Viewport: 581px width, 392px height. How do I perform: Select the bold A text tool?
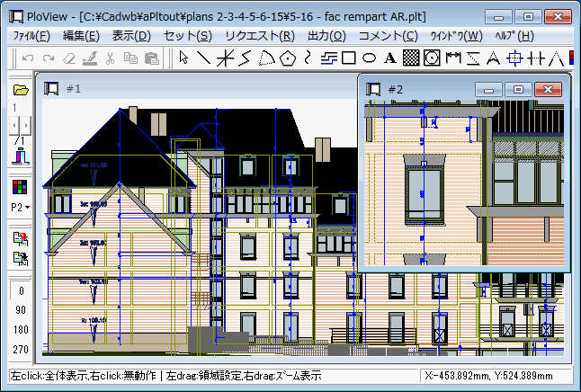point(389,58)
